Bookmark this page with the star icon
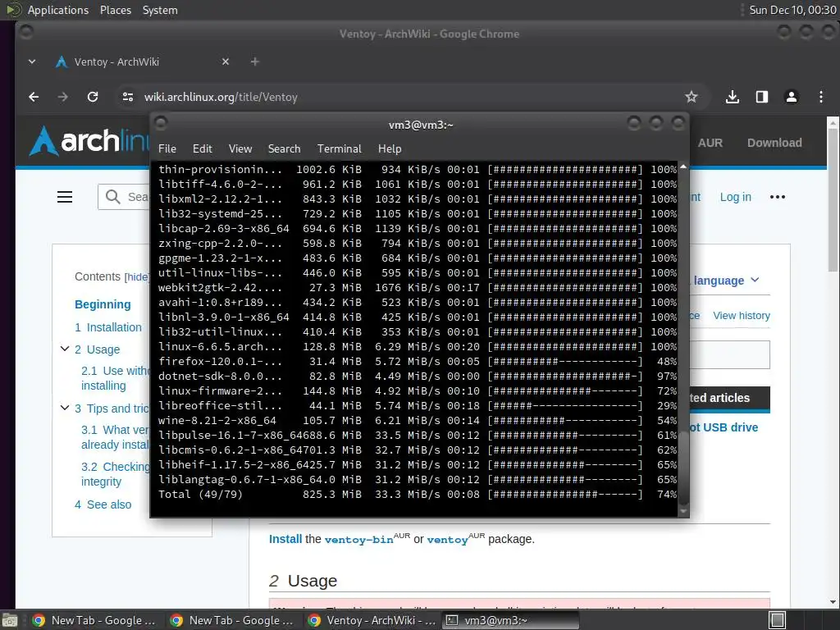Screen dimensions: 840x630 point(691,97)
